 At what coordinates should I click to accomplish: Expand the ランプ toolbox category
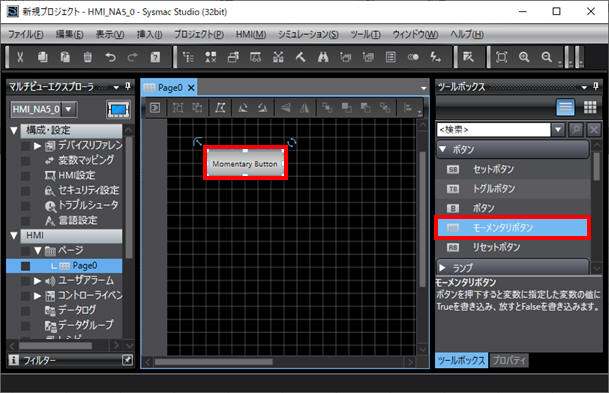[x=442, y=268]
